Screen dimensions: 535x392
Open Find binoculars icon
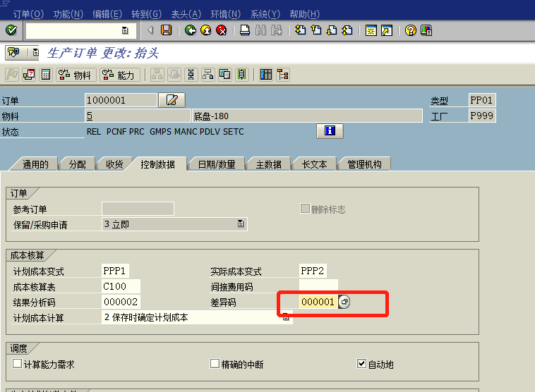pyautogui.click(x=260, y=30)
